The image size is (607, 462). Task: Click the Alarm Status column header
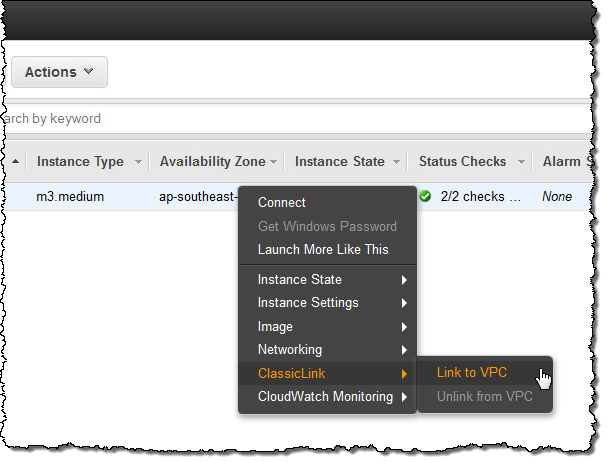click(567, 161)
